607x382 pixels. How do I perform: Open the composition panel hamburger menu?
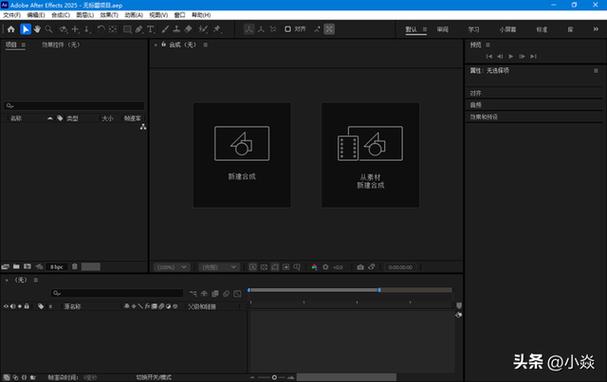(206, 45)
